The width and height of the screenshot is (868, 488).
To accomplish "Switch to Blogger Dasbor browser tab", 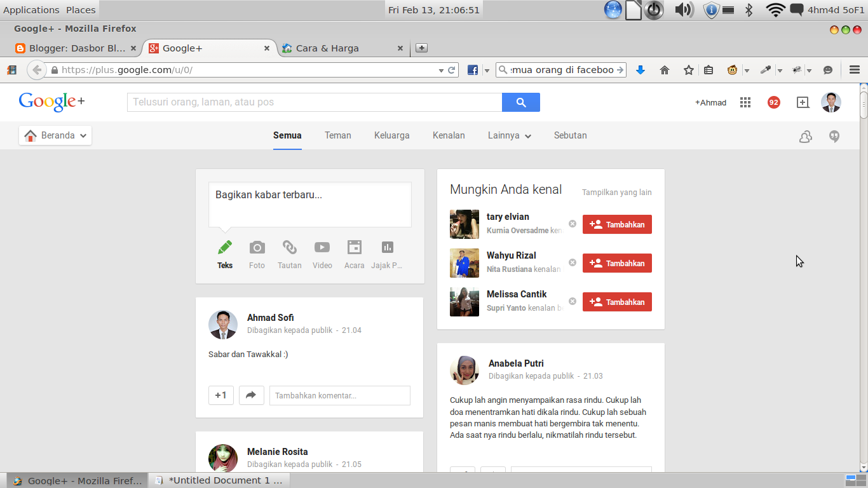I will (x=76, y=48).
